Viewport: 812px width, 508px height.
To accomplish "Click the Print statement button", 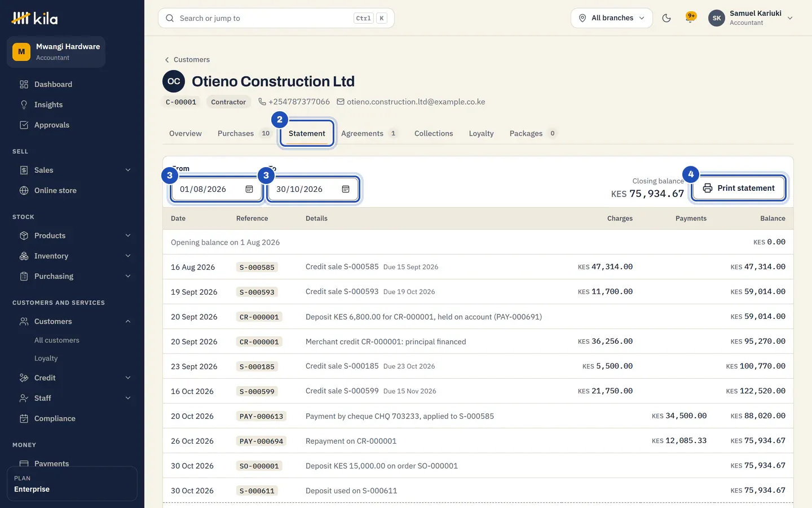I will click(739, 188).
